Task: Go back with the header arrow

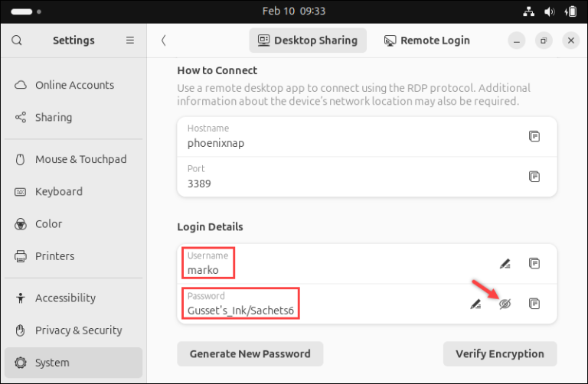Action: pos(163,41)
